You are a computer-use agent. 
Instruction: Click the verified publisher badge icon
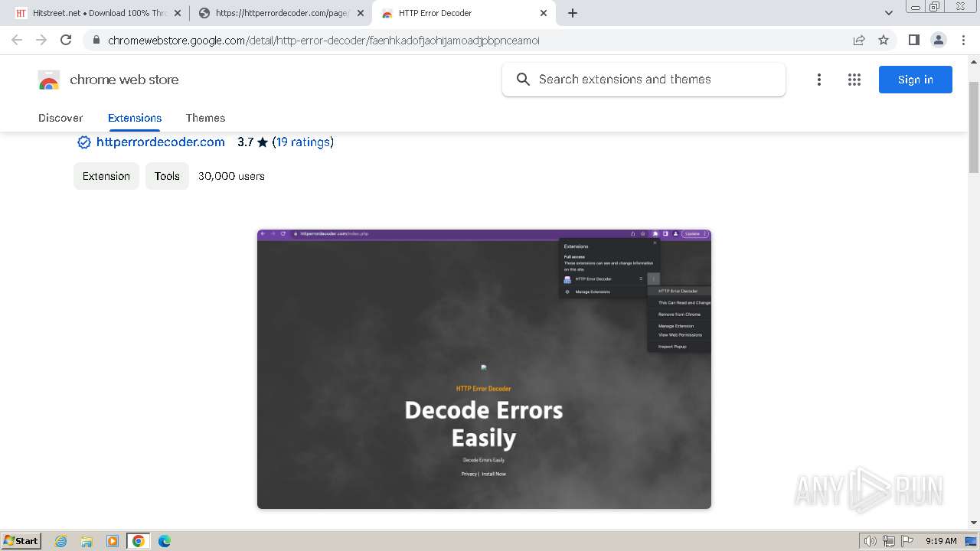84,142
